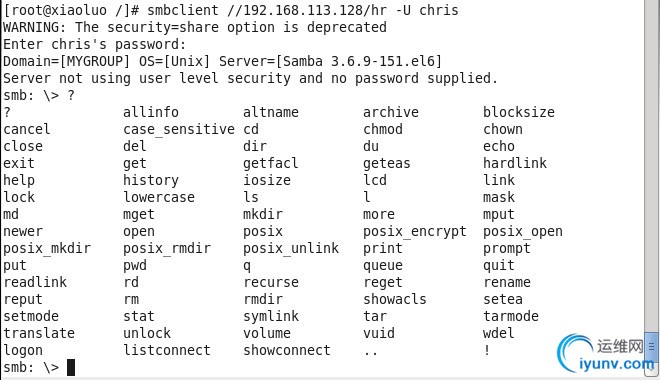Click the 'showconnect' command text
The width and height of the screenshot is (660, 380).
pyautogui.click(x=287, y=350)
